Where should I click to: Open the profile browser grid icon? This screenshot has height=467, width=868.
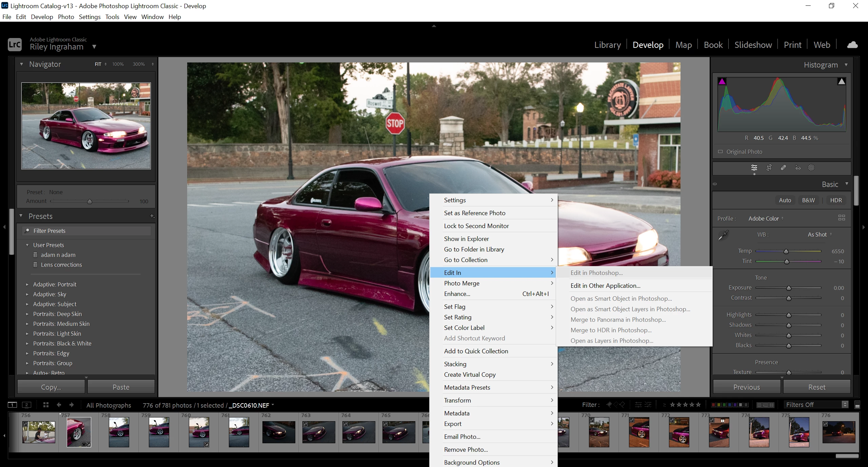coord(841,218)
